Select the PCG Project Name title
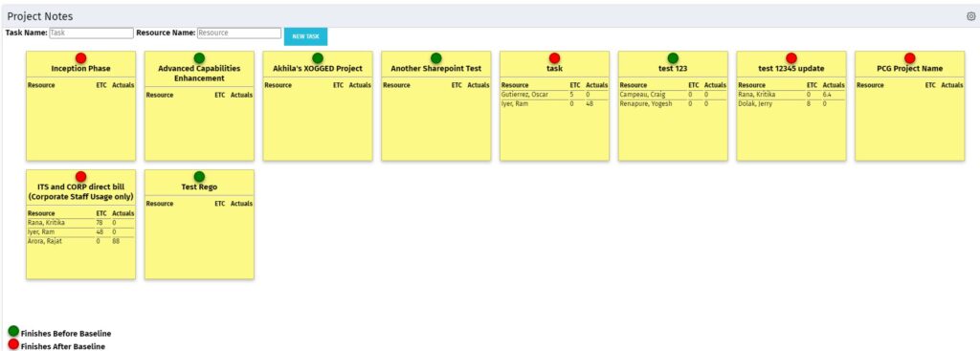This screenshot has height=351, width=980. (910, 69)
